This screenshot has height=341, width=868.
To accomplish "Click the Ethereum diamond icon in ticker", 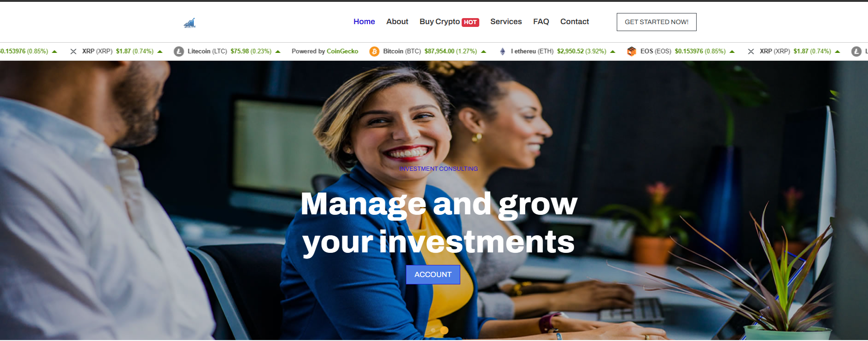I will coord(503,51).
